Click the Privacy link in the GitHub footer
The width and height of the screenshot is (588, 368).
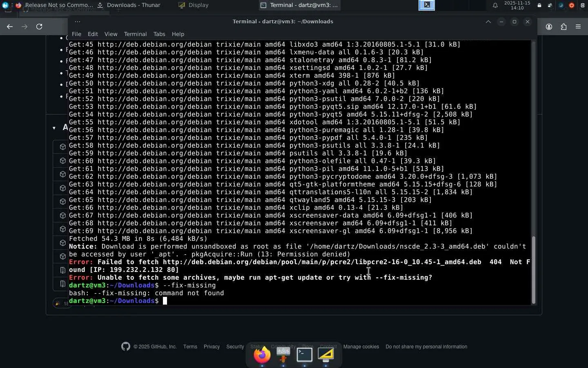(212, 347)
